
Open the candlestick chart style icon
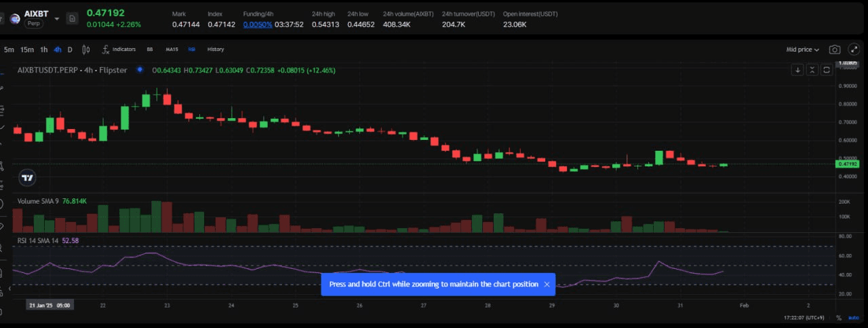coord(85,50)
